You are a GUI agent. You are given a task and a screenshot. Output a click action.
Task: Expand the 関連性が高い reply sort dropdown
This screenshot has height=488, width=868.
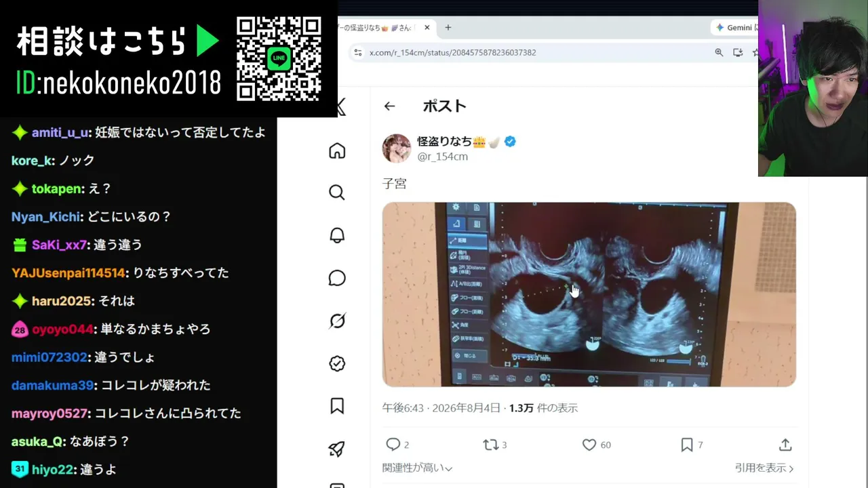pos(417,468)
